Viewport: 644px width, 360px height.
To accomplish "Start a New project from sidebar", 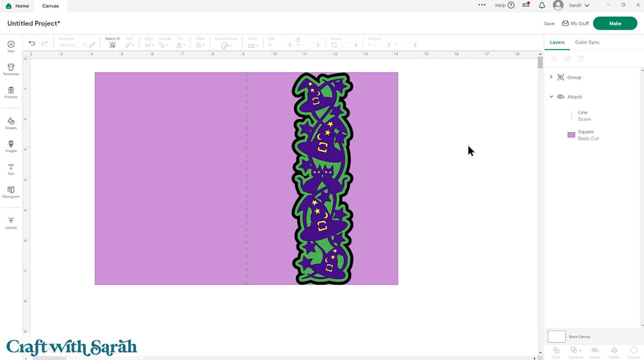I will coord(11,46).
